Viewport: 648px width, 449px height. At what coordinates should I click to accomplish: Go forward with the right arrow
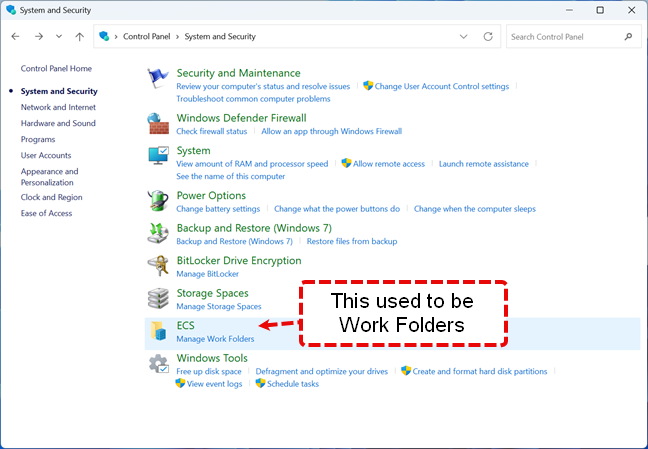click(39, 36)
